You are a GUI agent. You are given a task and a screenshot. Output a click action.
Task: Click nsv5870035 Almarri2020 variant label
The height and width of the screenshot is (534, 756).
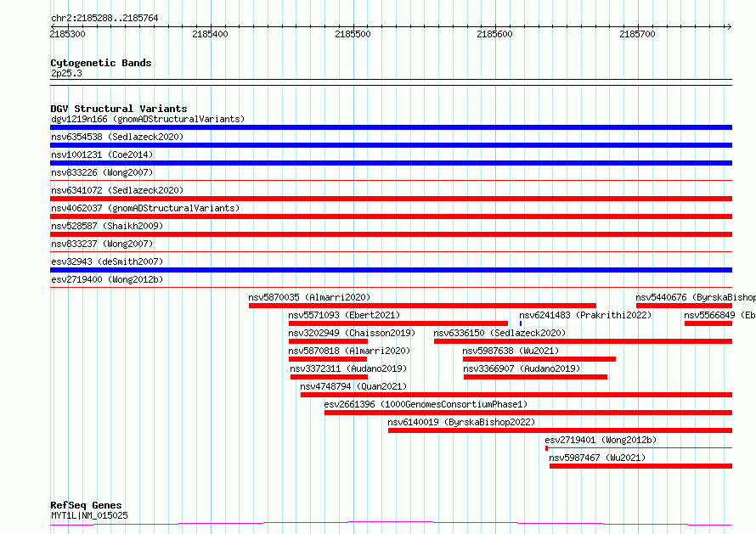[x=309, y=297]
